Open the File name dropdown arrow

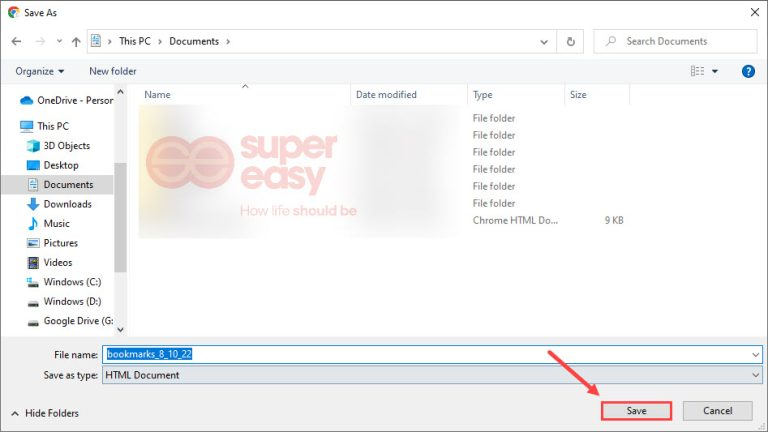[x=756, y=355]
